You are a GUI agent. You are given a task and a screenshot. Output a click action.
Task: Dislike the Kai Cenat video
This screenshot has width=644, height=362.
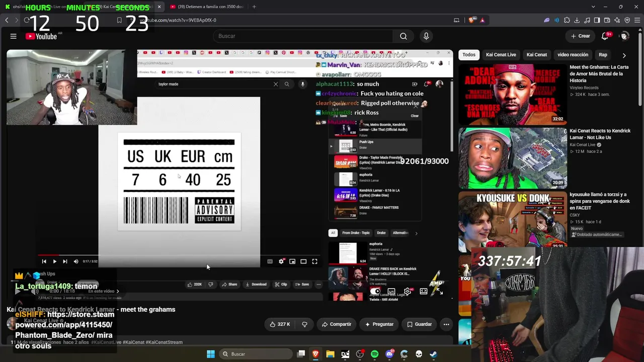click(304, 324)
